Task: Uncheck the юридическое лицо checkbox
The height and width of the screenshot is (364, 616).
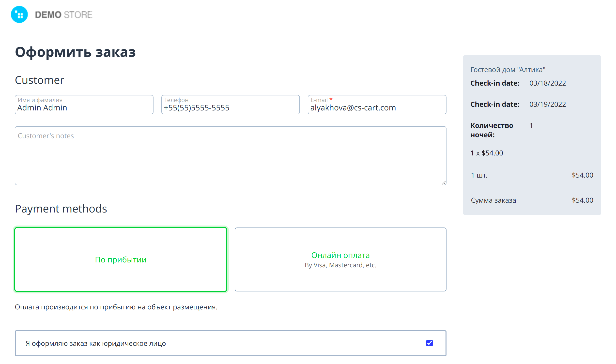Action: click(429, 343)
